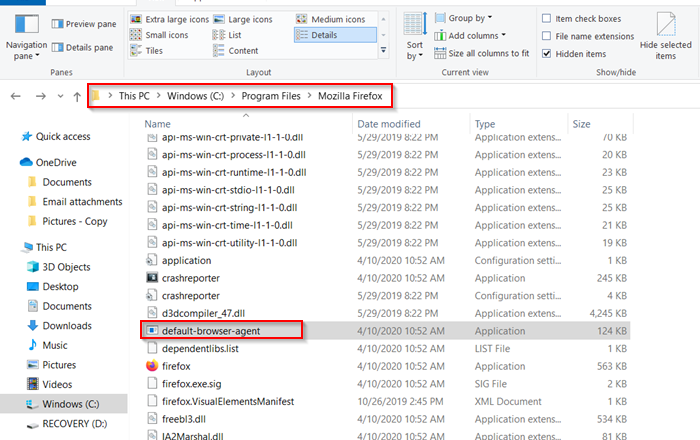Image resolution: width=700 pixels, height=440 pixels.
Task: Expand the chevron after Program Files in path
Action: pyautogui.click(x=309, y=95)
